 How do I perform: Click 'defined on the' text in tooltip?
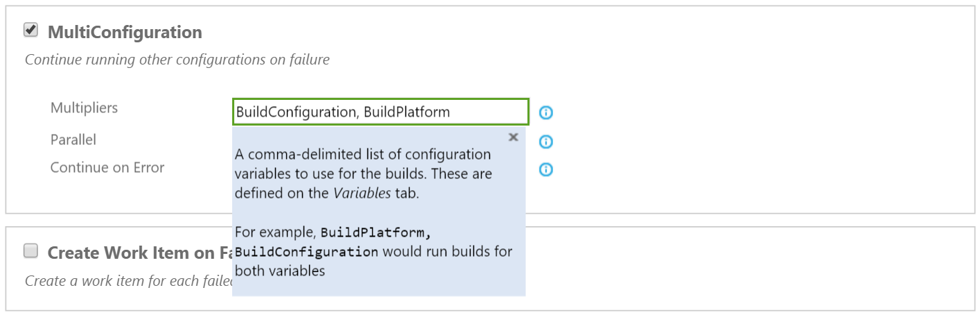pyautogui.click(x=282, y=194)
